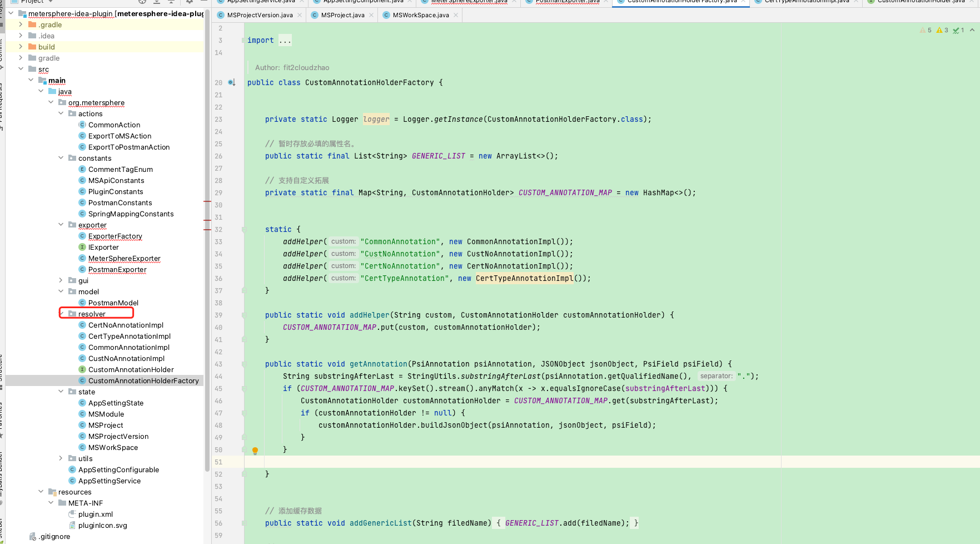This screenshot has width=980, height=544.
Task: Open ExportToMSAction in the project tree
Action: coord(120,136)
